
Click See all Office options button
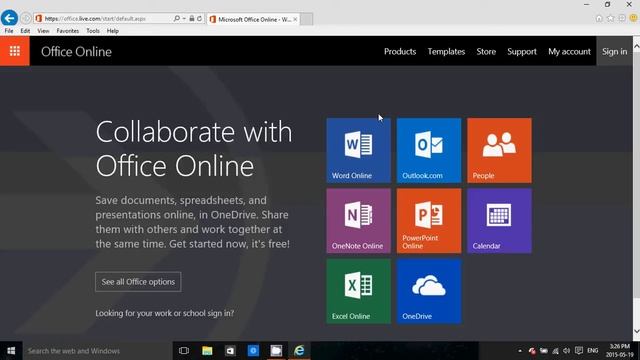pos(138,282)
